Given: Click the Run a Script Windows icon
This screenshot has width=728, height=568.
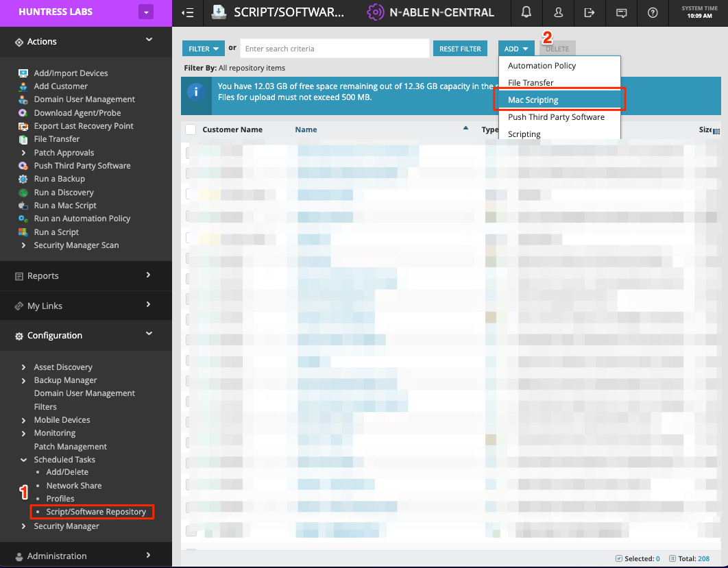Looking at the screenshot, I should pyautogui.click(x=23, y=232).
